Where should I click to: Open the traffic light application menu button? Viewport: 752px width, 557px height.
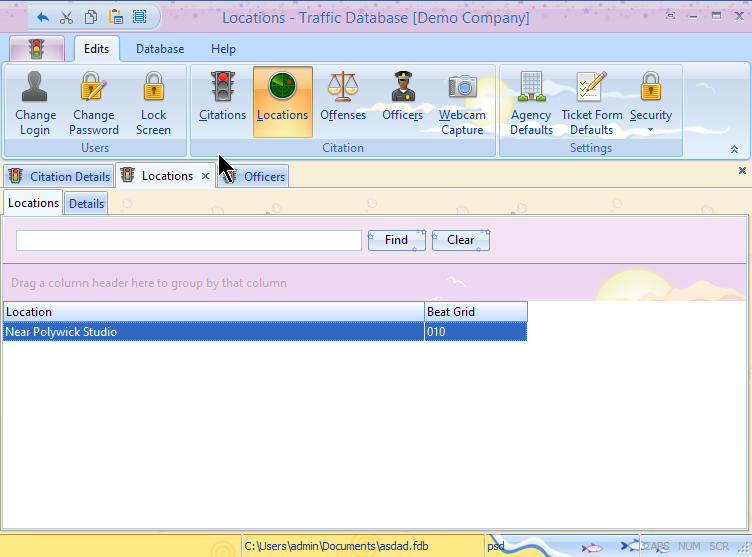tap(36, 49)
